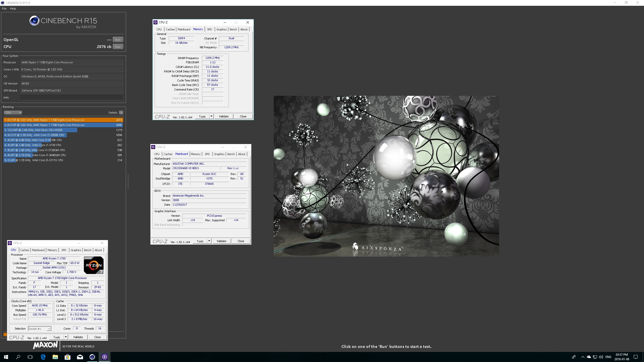Run the OpenGL benchmark
644x362 pixels.
[x=118, y=40]
